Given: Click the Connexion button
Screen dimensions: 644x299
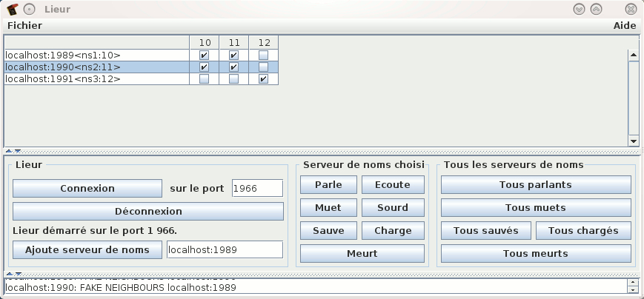Looking at the screenshot, I should pyautogui.click(x=87, y=188).
